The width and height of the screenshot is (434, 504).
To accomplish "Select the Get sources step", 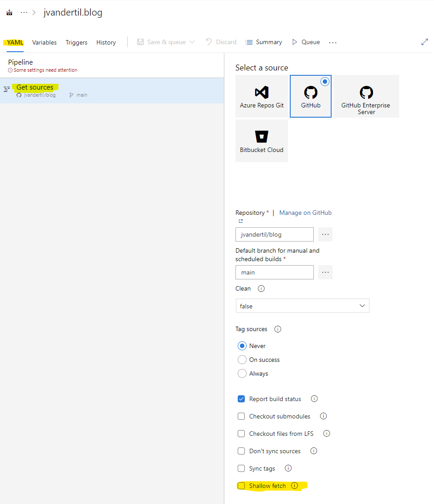I will pos(112,90).
